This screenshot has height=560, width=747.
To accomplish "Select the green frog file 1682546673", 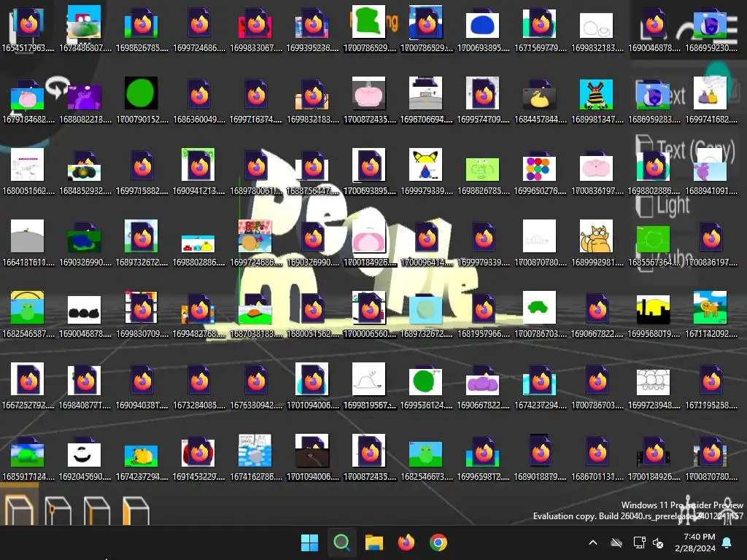I will pyautogui.click(x=426, y=457).
